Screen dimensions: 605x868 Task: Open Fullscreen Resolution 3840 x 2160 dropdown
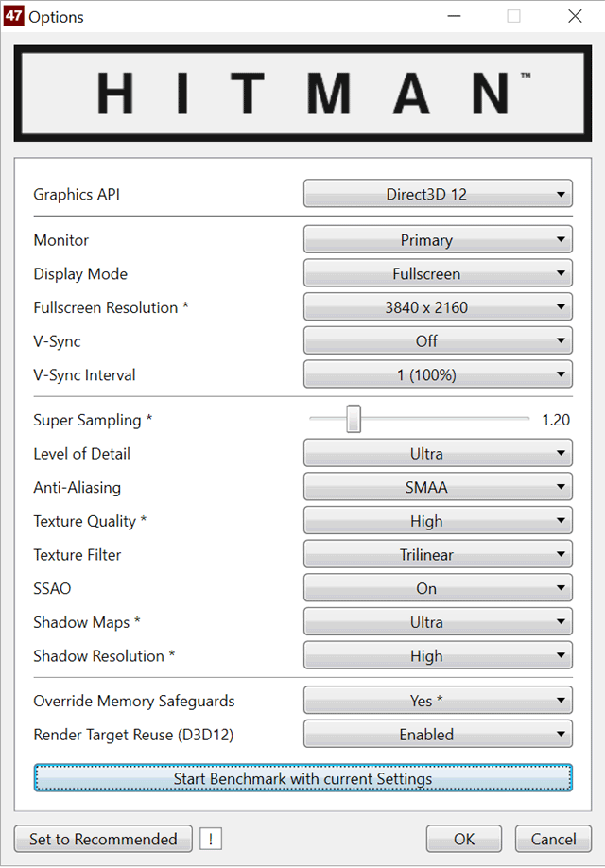438,307
